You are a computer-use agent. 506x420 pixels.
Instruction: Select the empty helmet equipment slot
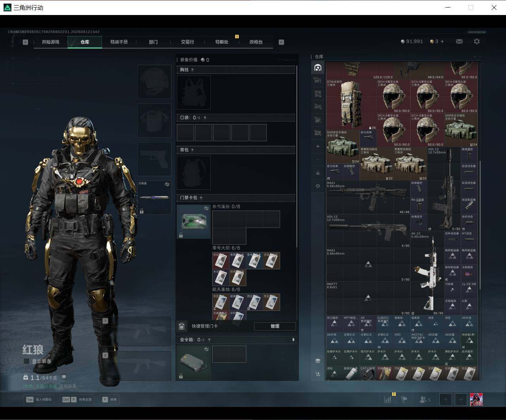click(x=154, y=82)
